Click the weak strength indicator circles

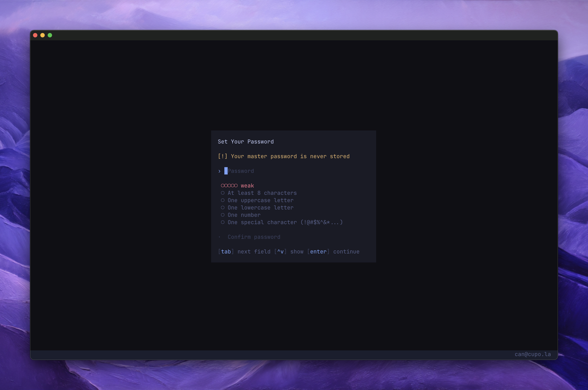click(229, 185)
